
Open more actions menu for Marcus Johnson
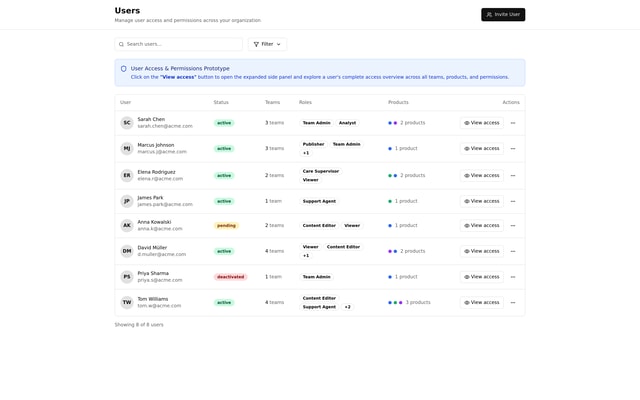(x=513, y=149)
